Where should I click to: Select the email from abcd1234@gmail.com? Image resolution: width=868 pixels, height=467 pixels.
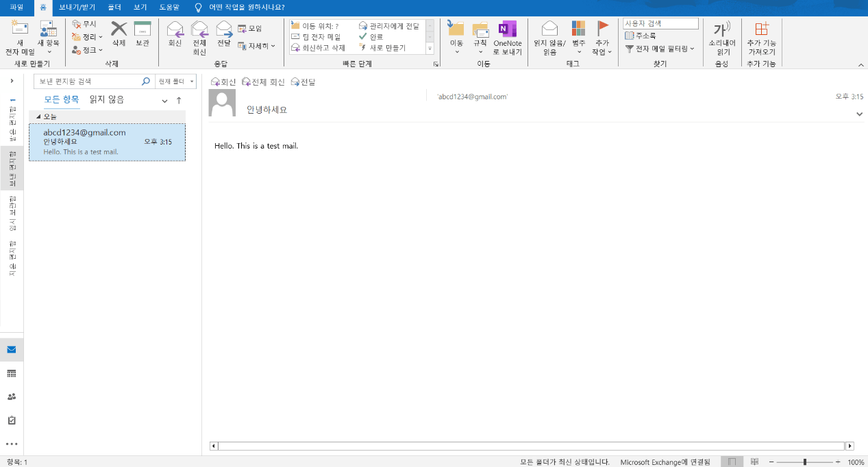[x=107, y=142]
